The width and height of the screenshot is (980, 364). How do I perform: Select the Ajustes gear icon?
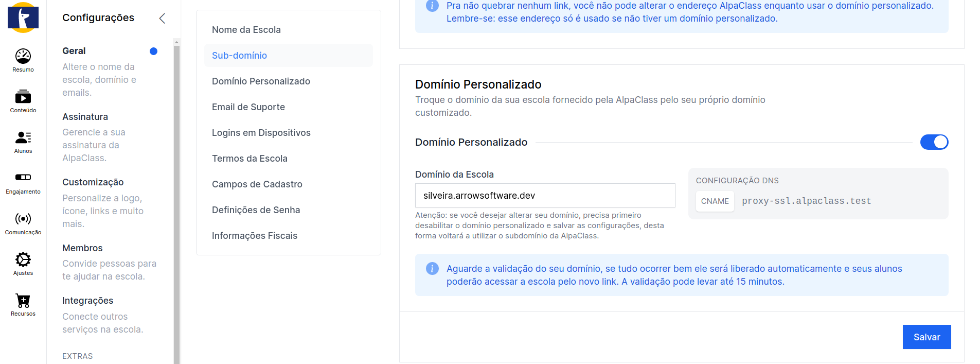[23, 259]
